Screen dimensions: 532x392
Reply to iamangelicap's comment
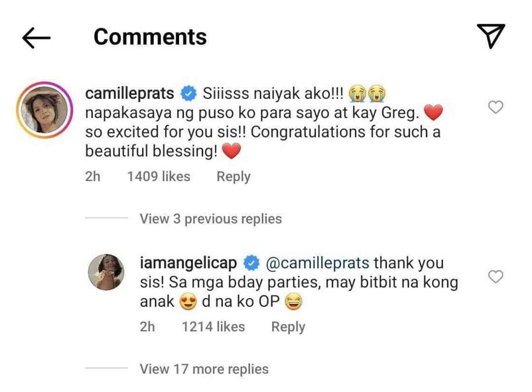pyautogui.click(x=287, y=326)
